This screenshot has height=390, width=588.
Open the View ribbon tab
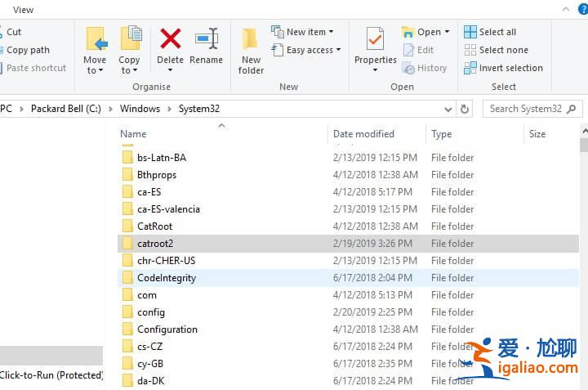pyautogui.click(x=23, y=10)
